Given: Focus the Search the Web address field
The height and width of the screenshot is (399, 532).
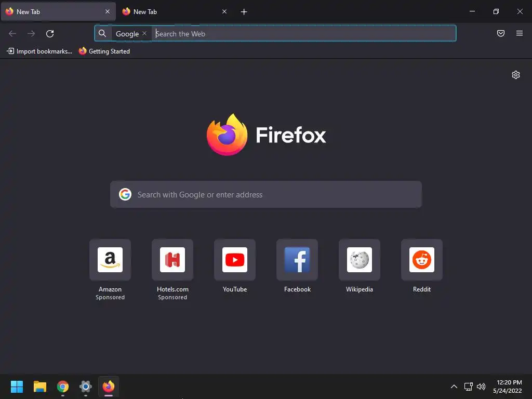Looking at the screenshot, I should click(303, 34).
